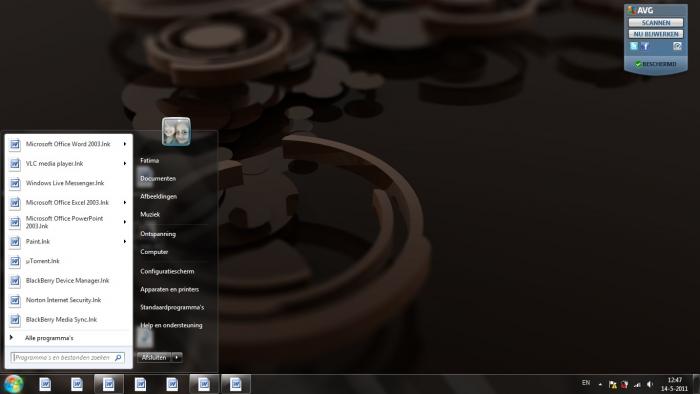Click the gauge icon in AVG gadget
Image resolution: width=700 pixels, height=394 pixels.
pos(677,46)
